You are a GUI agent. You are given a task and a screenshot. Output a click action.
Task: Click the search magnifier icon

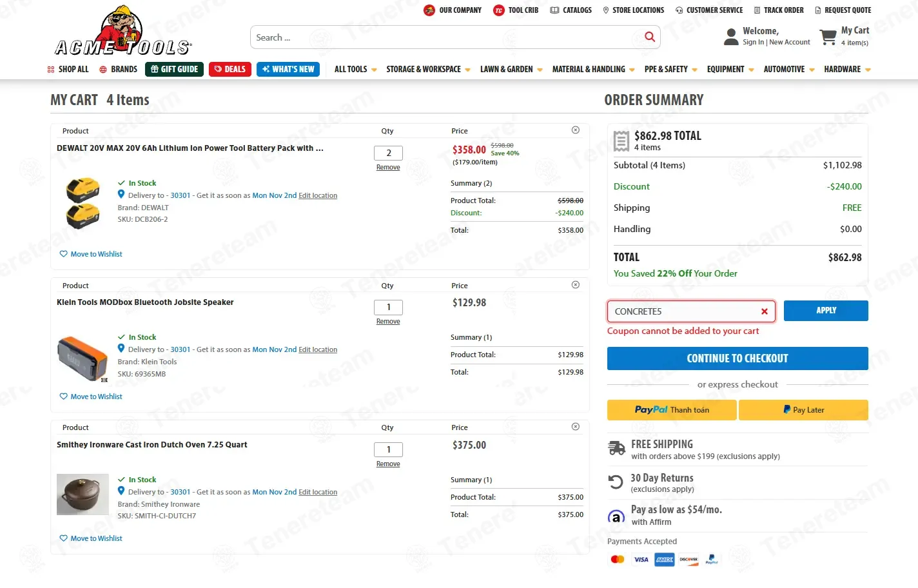tap(650, 37)
